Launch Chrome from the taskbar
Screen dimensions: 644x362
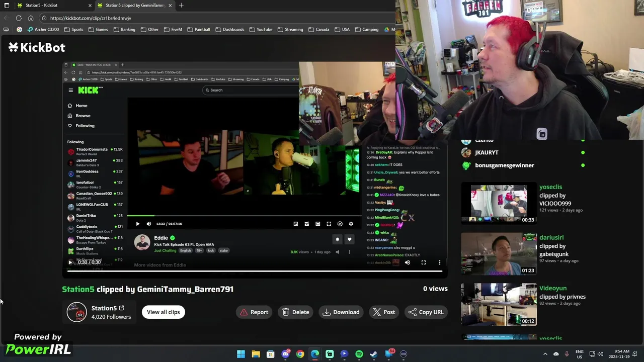tap(300, 354)
